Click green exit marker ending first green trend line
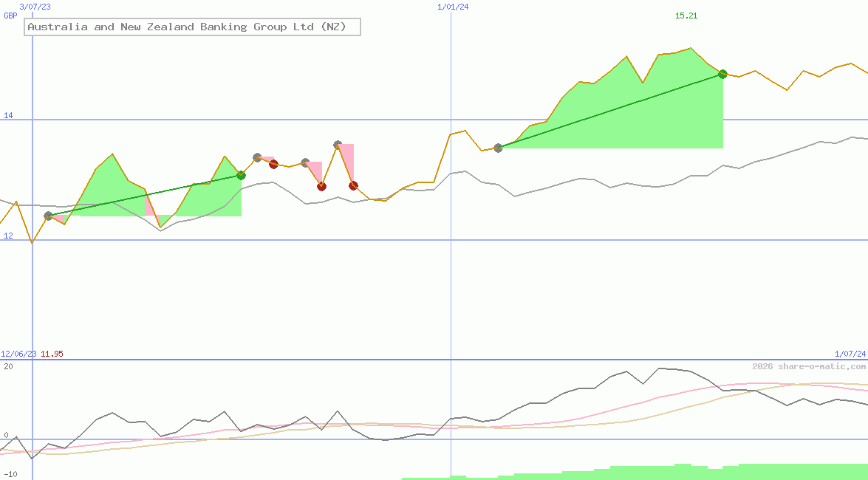This screenshot has height=480, width=868. [242, 176]
